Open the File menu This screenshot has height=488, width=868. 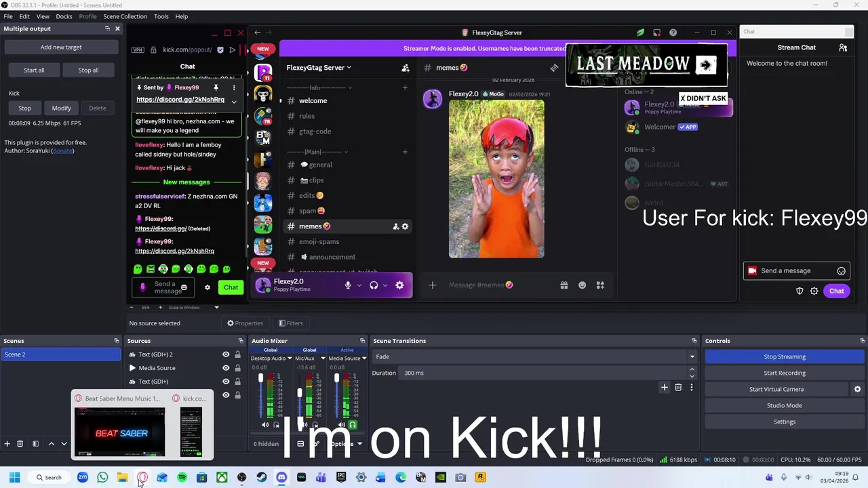tap(8, 16)
